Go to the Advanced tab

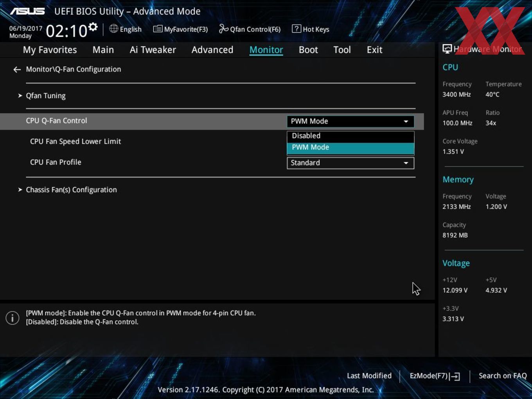click(212, 50)
